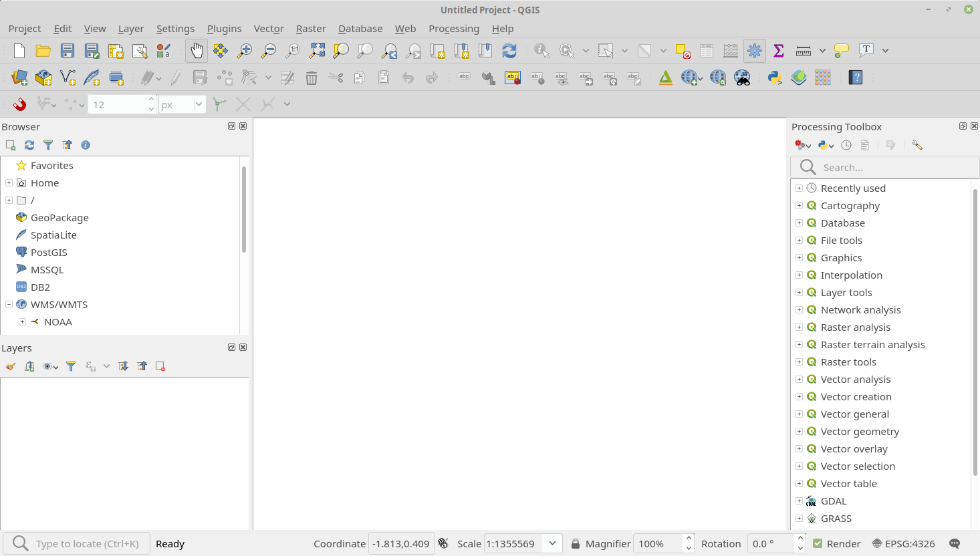The width and height of the screenshot is (980, 556).
Task: Toggle the Render checkbox
Action: (818, 544)
